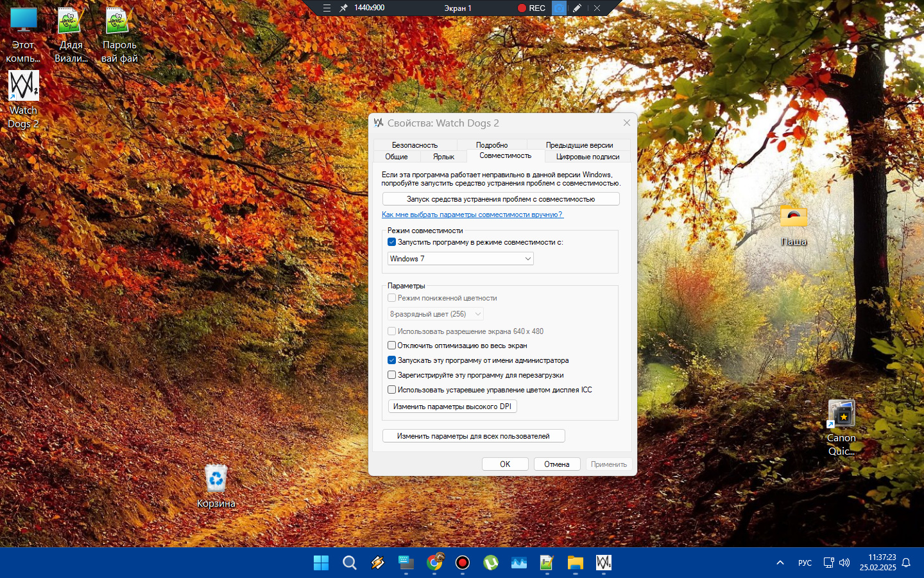Enable 'Отключить оптимизацию во весь экран' checkbox
924x578 pixels.
coord(391,346)
